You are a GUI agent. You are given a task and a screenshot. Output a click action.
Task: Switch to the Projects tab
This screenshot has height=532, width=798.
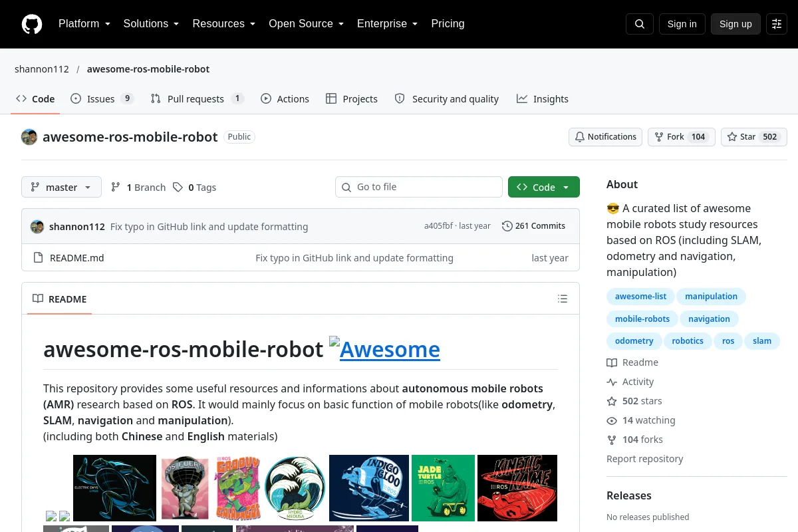pyautogui.click(x=352, y=99)
